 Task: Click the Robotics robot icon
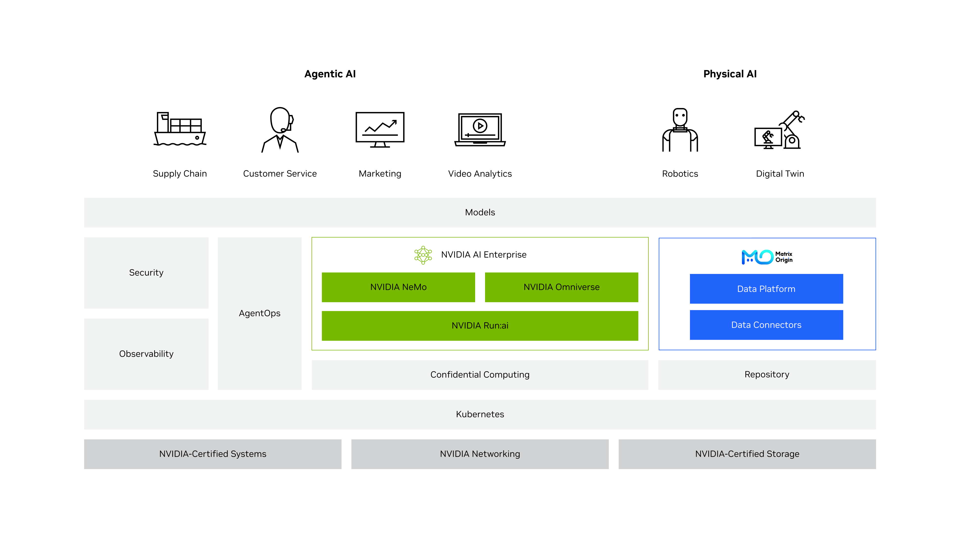(x=680, y=130)
